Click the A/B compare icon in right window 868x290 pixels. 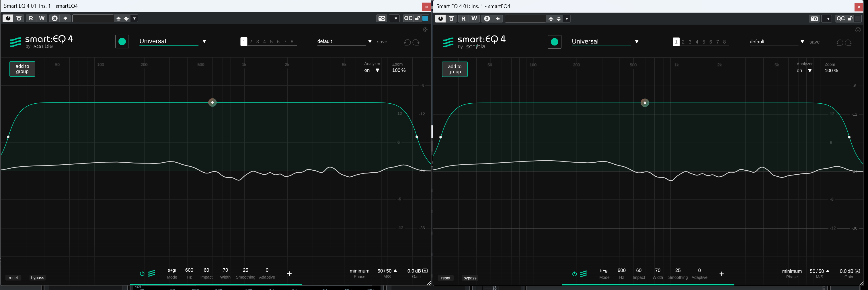[487, 19]
